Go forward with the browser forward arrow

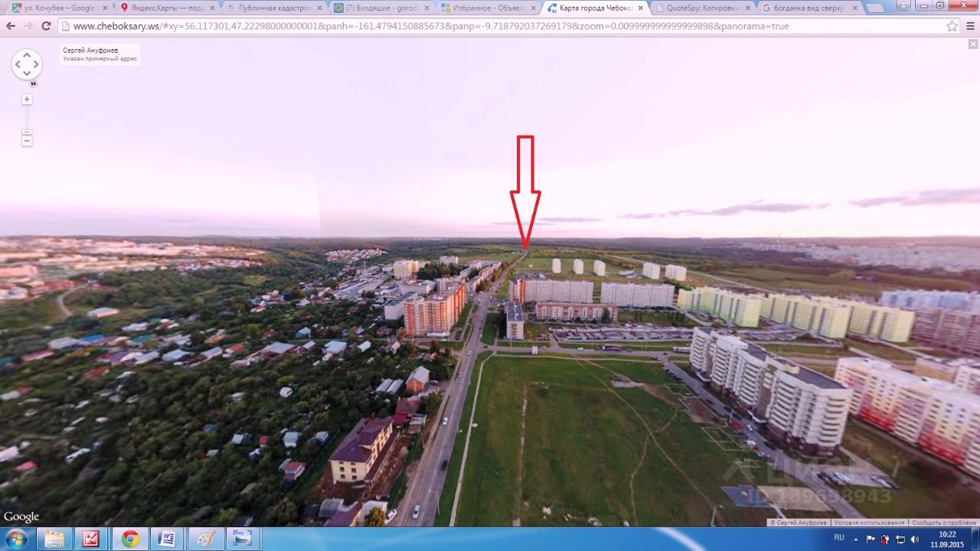coord(28,26)
